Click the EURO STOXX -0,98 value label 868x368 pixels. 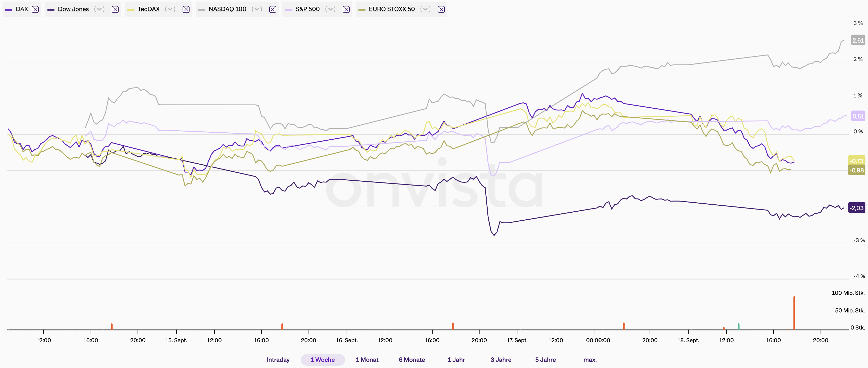click(x=856, y=170)
